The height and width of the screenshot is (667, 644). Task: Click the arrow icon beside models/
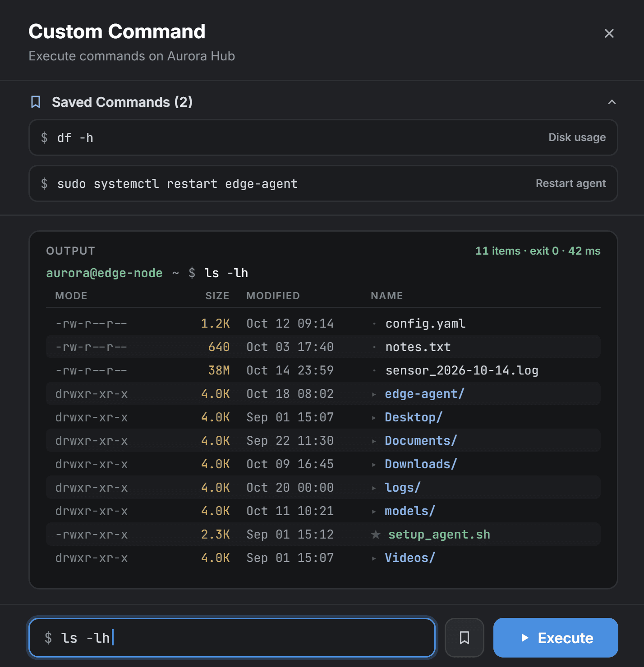374,512
